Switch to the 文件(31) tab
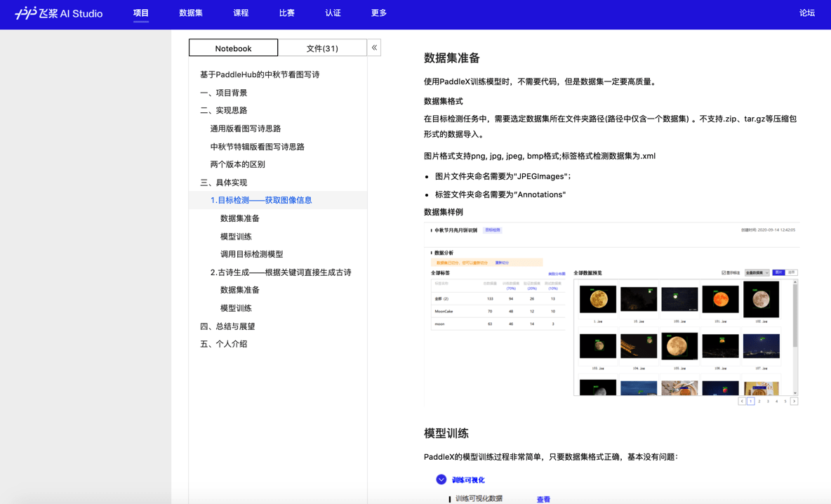Image resolution: width=831 pixels, height=504 pixels. tap(322, 48)
